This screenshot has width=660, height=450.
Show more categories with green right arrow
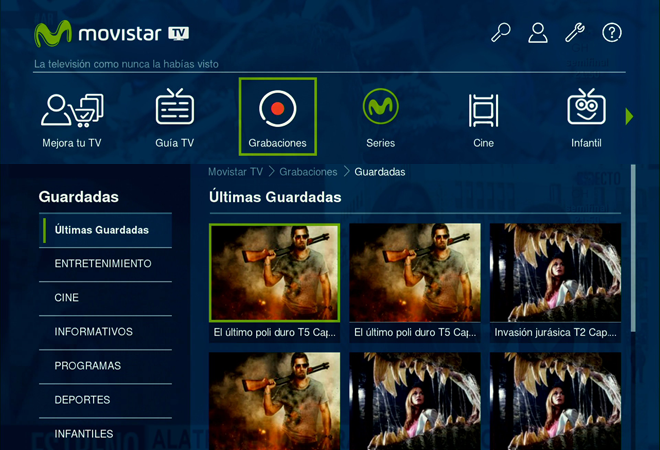[x=629, y=117]
